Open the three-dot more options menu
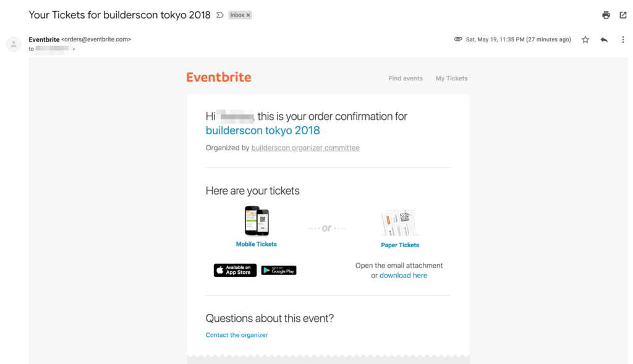Screen dimensions: 633x364 coord(623,40)
